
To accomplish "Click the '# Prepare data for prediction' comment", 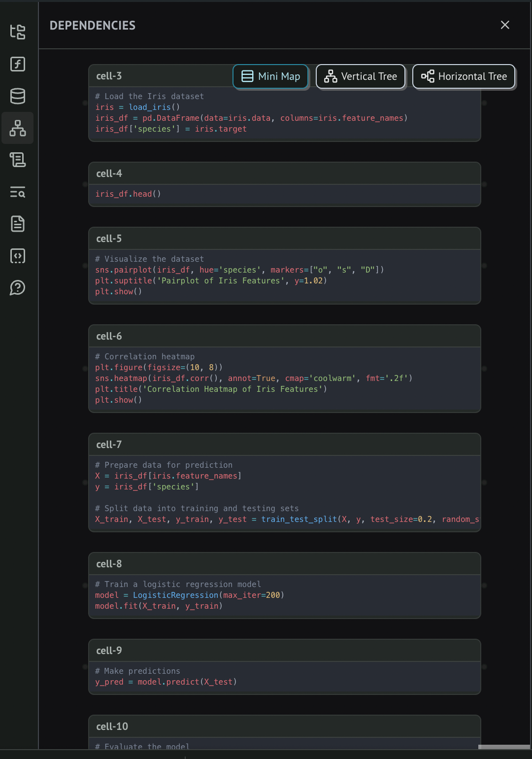I will (x=164, y=465).
